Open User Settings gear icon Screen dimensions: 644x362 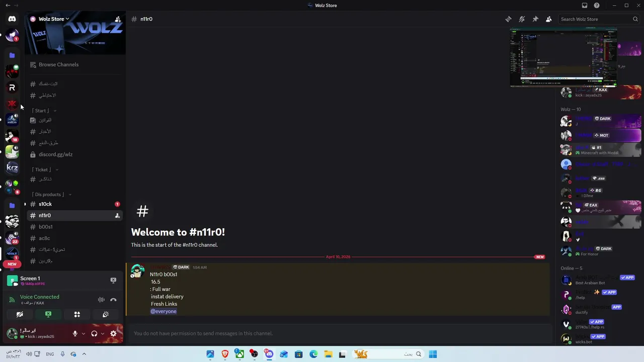point(113,333)
